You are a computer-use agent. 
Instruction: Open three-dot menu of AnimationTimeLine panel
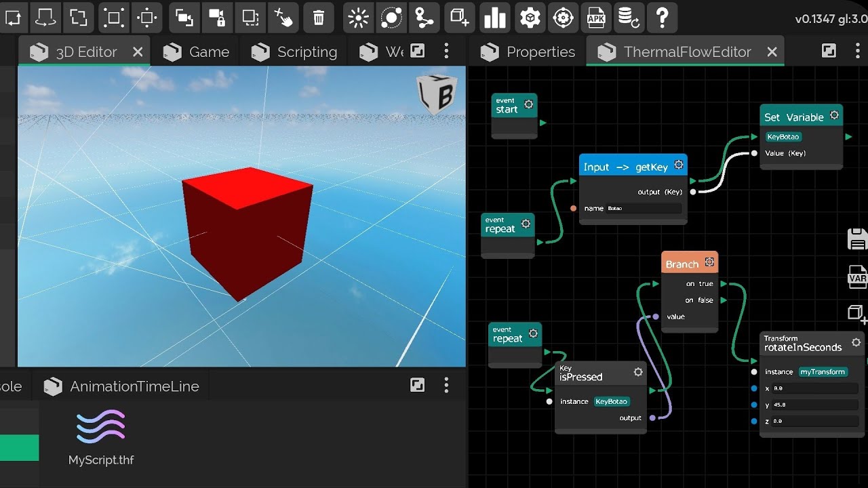click(x=446, y=386)
